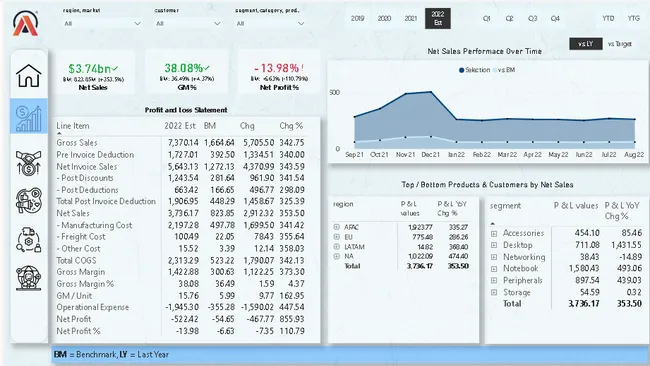The width and height of the screenshot is (650, 366).
Task: Sort the region table by region header
Action: coord(343,204)
